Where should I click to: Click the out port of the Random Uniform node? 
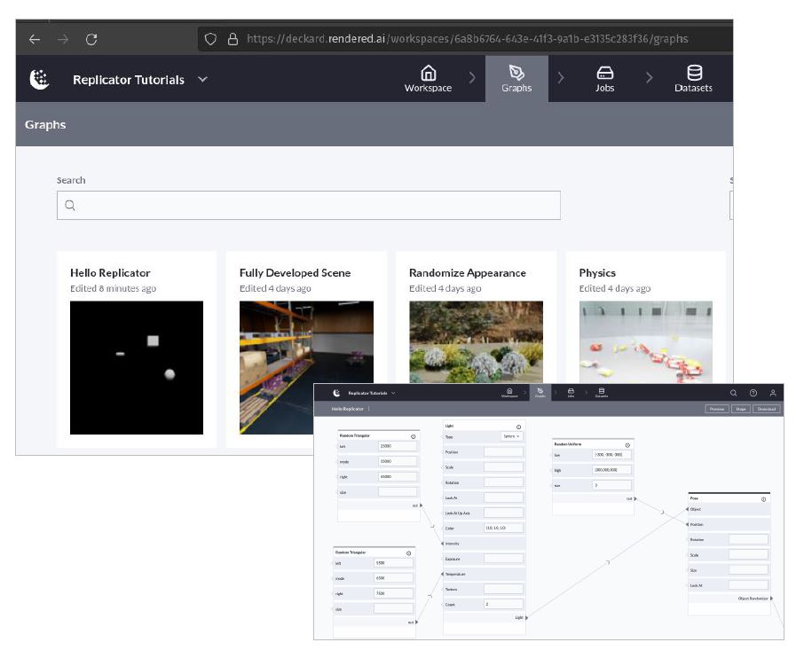[635, 499]
